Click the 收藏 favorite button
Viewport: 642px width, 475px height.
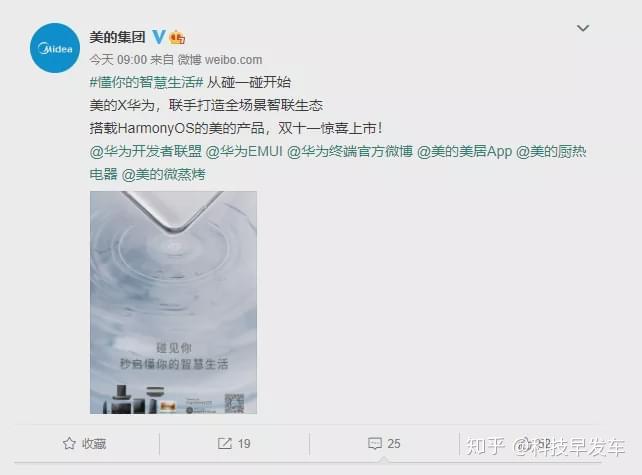[85, 443]
